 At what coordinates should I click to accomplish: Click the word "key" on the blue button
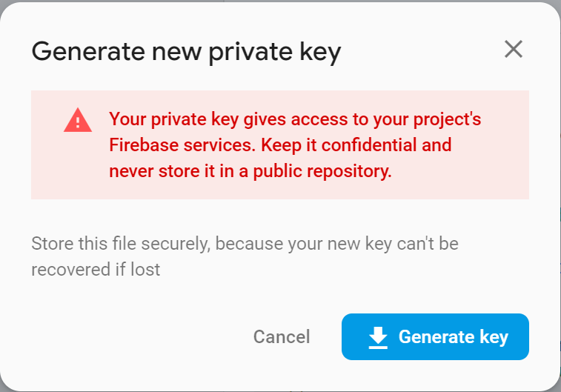point(494,337)
